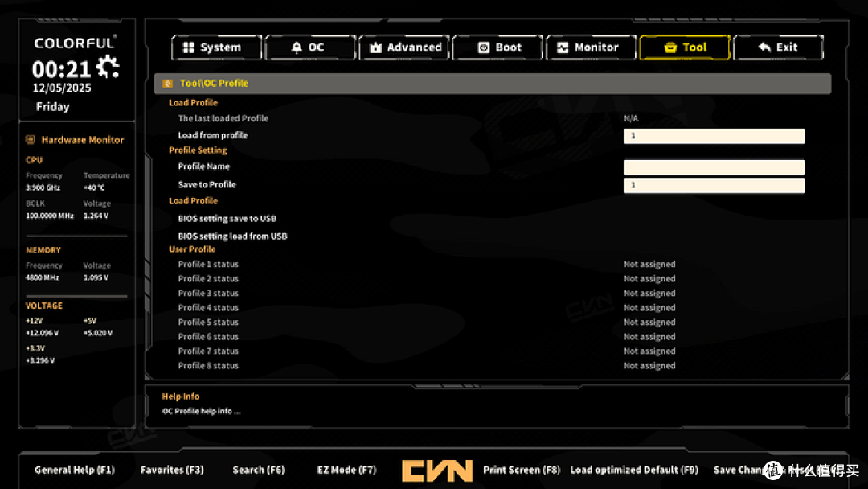Open the Advanced tab
Image resolution: width=868 pixels, height=489 pixels.
coord(404,47)
